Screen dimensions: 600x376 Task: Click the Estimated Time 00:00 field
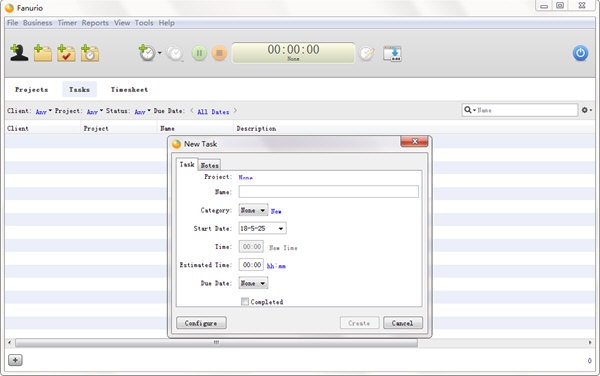pos(251,265)
